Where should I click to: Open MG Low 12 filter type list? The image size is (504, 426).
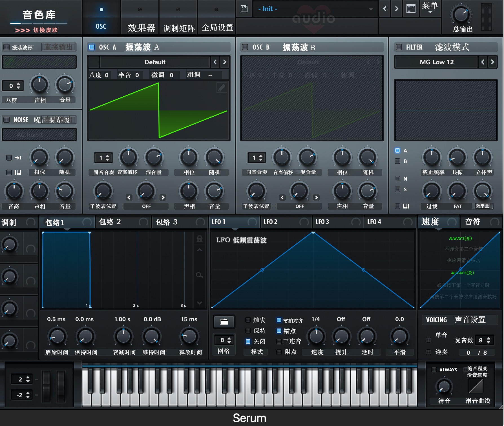pos(436,62)
